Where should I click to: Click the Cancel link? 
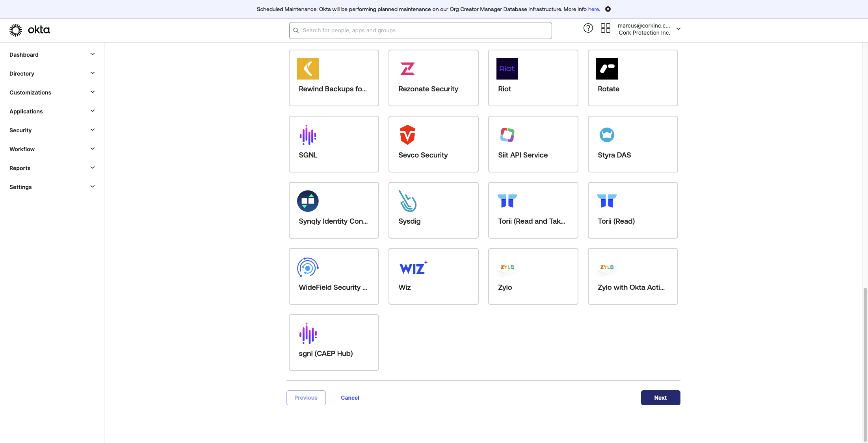(x=350, y=398)
